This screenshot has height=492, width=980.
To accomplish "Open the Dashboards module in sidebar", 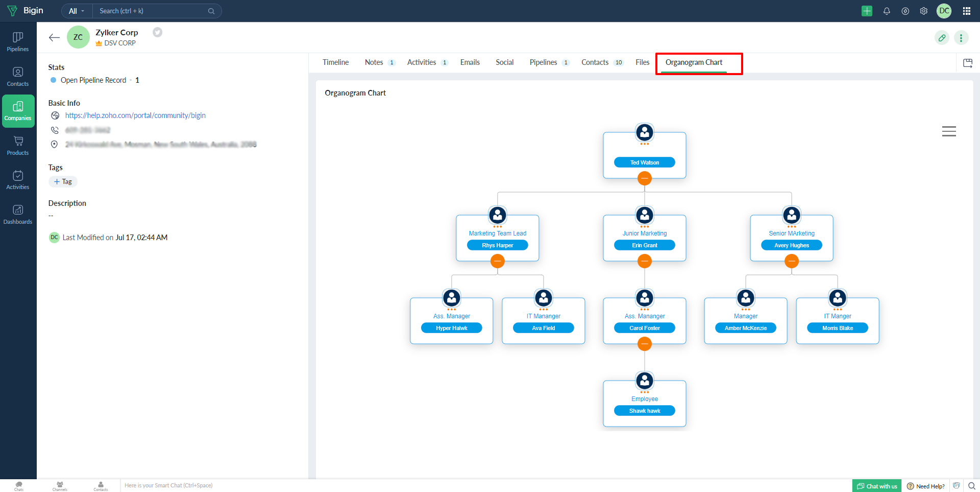I will [x=18, y=215].
